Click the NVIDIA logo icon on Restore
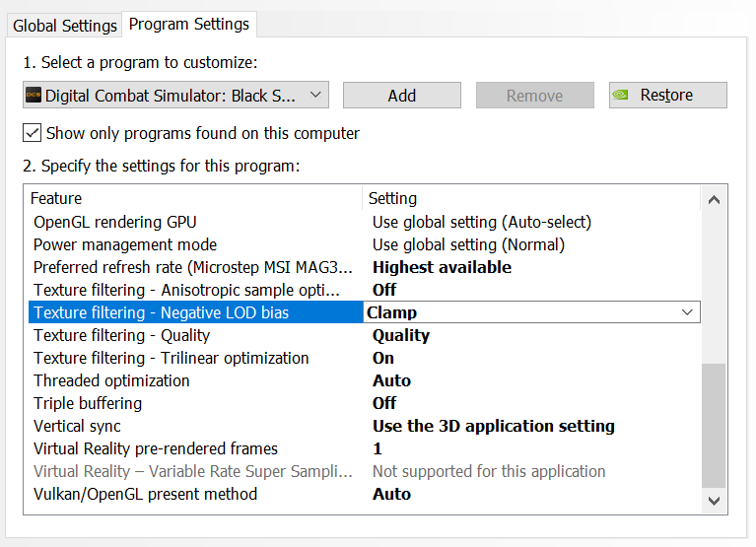This screenshot has width=756, height=547. point(621,95)
